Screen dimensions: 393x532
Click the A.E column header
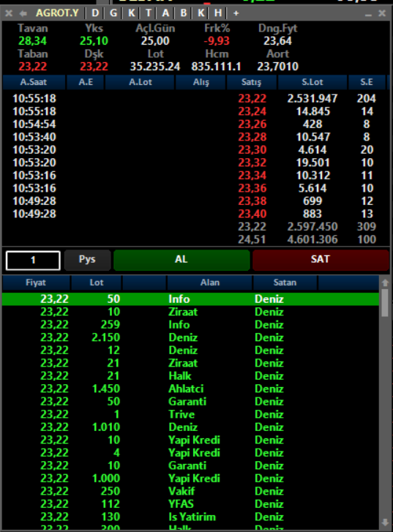tap(86, 82)
